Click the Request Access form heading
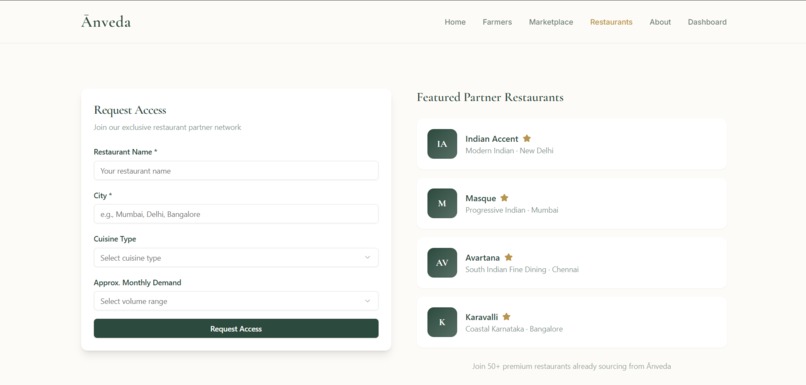 pyautogui.click(x=130, y=110)
